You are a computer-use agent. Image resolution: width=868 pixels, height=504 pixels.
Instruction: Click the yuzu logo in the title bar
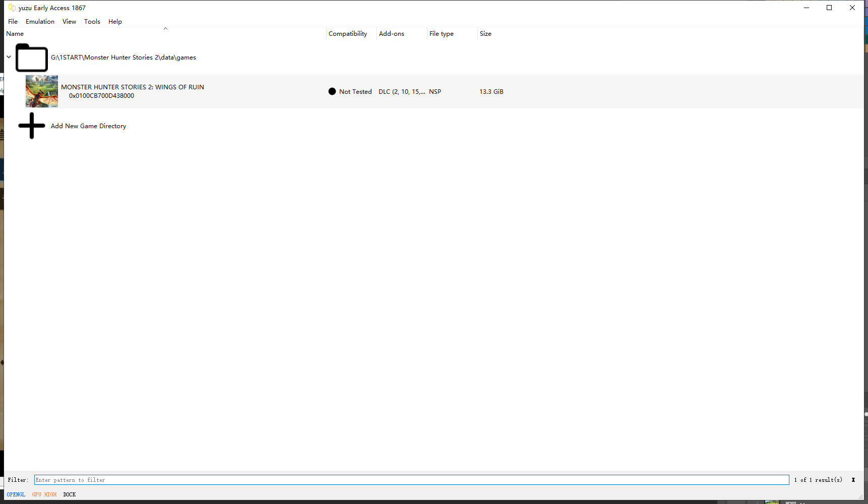pyautogui.click(x=12, y=8)
